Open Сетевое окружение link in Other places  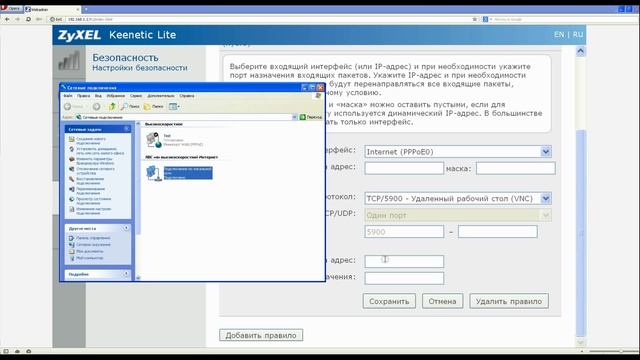click(93, 244)
